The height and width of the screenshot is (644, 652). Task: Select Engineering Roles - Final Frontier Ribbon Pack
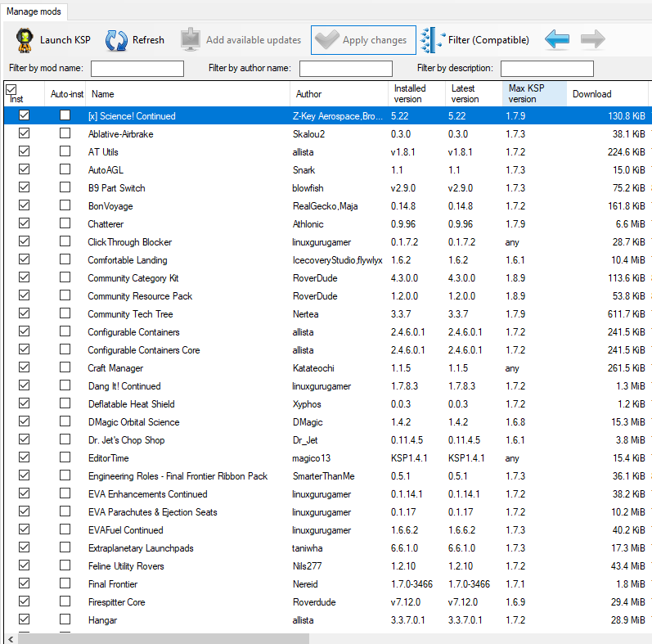[x=328, y=476]
